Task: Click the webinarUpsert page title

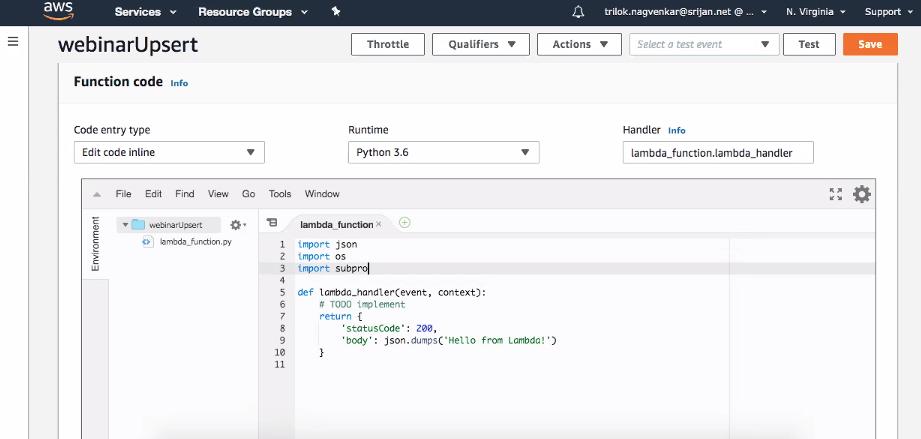Action: click(x=128, y=45)
